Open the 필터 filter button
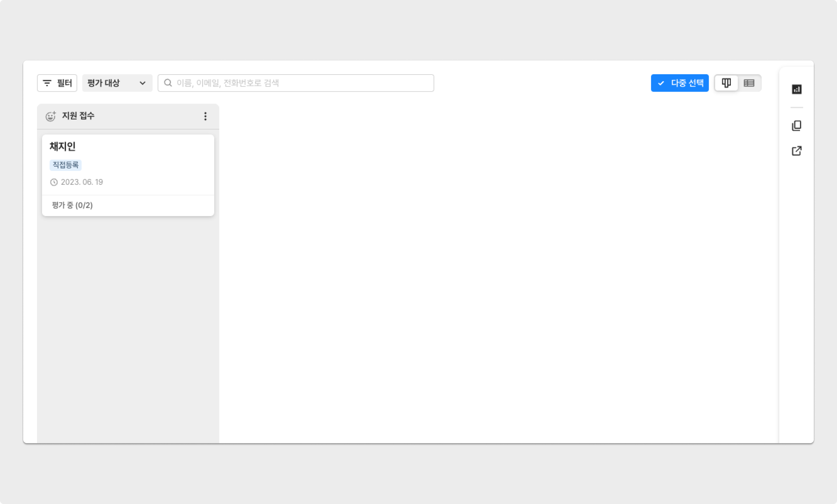The height and width of the screenshot is (504, 837). pos(57,83)
